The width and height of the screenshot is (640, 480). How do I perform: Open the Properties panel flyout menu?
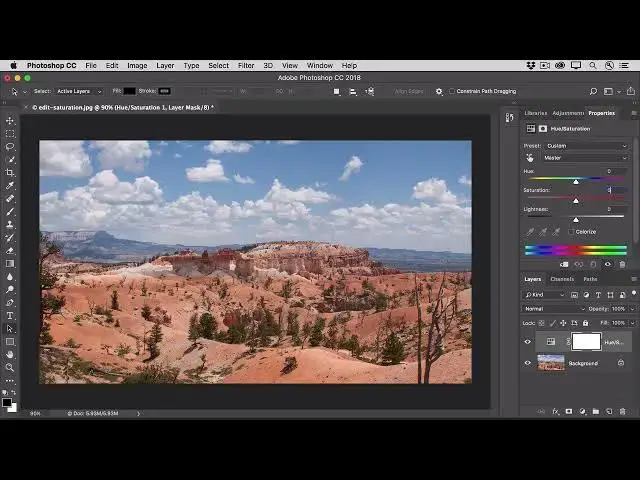[x=634, y=113]
